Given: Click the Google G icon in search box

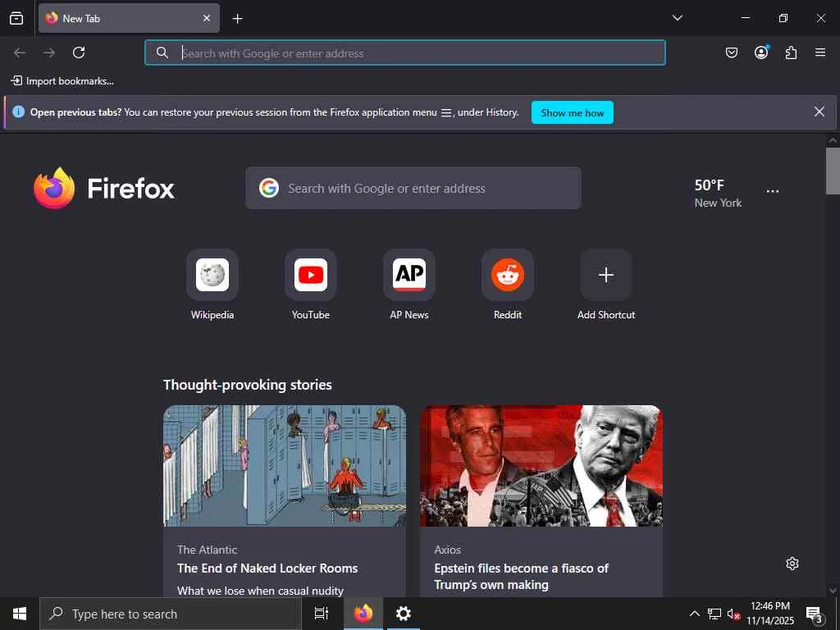Looking at the screenshot, I should [269, 188].
